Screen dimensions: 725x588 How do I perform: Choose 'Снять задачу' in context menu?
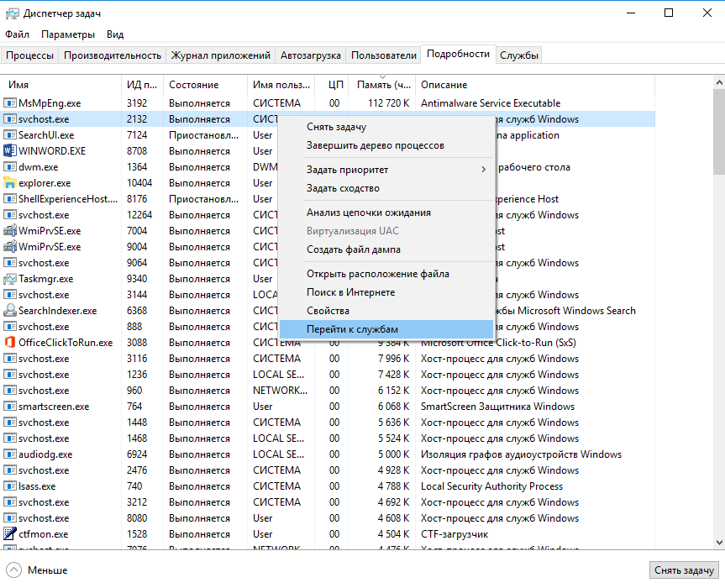tap(386, 127)
